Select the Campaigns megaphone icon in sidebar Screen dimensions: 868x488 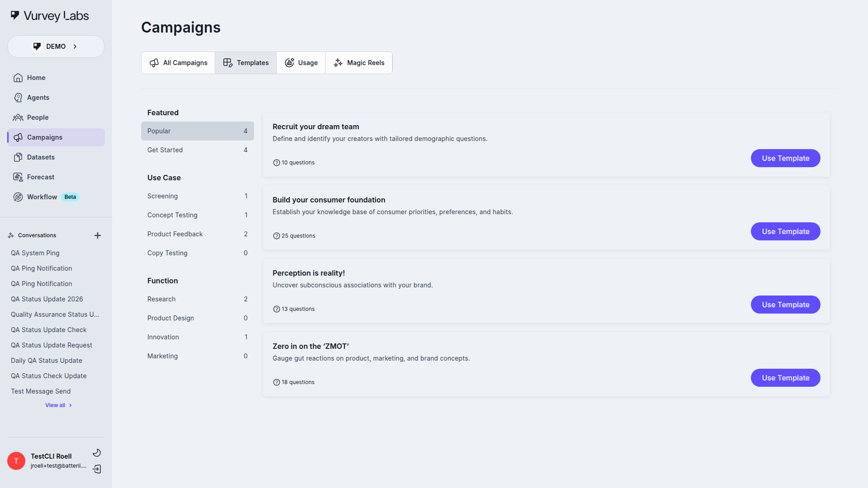click(18, 137)
